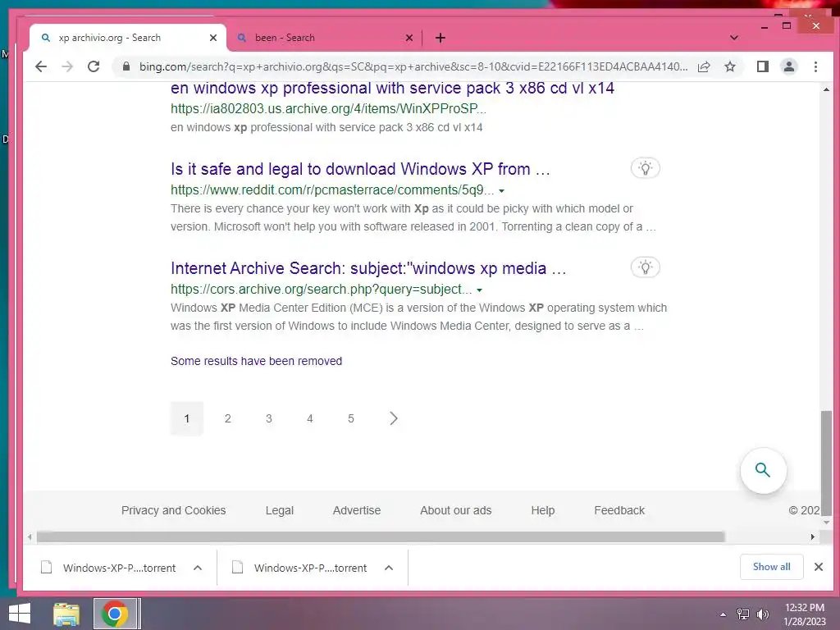840x630 pixels.
Task: Click the Chrome taskbar icon
Action: (115, 614)
